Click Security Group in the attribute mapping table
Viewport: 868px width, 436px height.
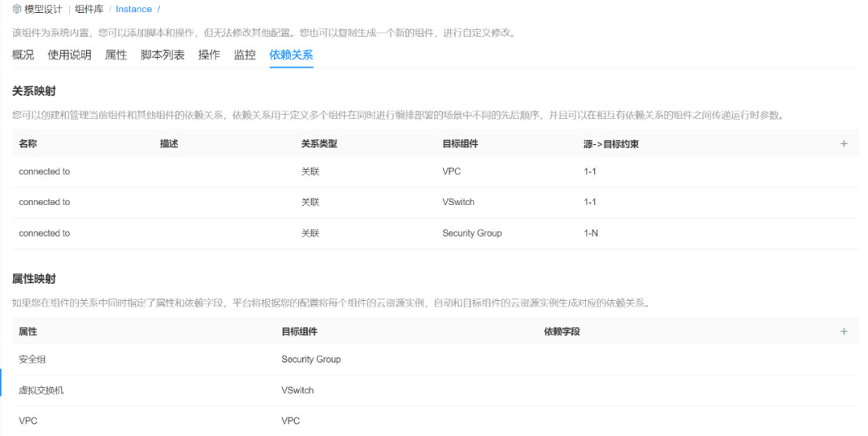pos(311,360)
